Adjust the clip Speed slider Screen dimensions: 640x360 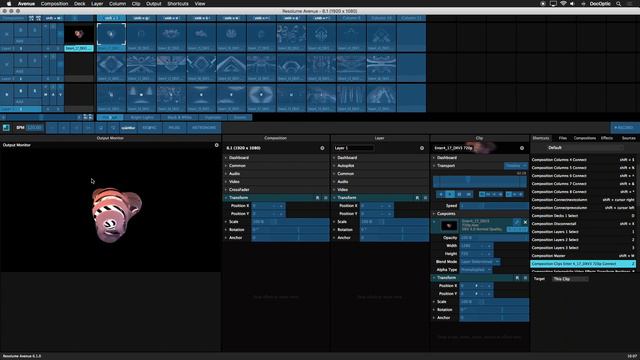[494, 206]
